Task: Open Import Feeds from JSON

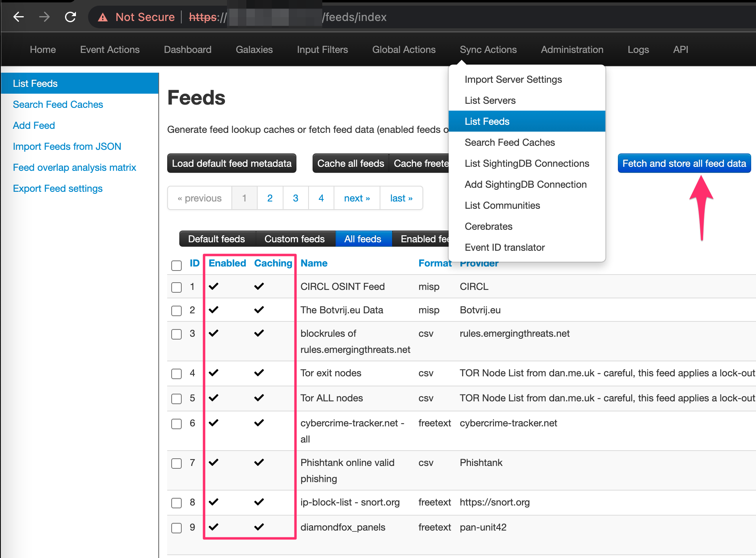Action: click(67, 146)
